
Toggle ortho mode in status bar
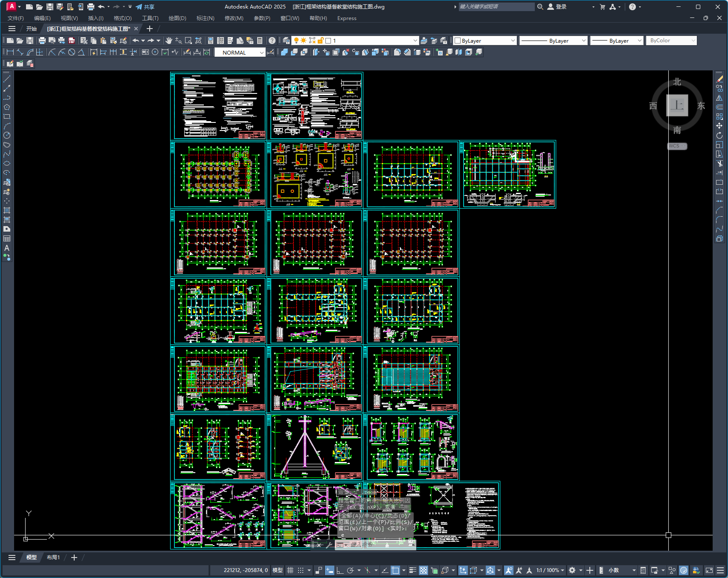point(340,570)
